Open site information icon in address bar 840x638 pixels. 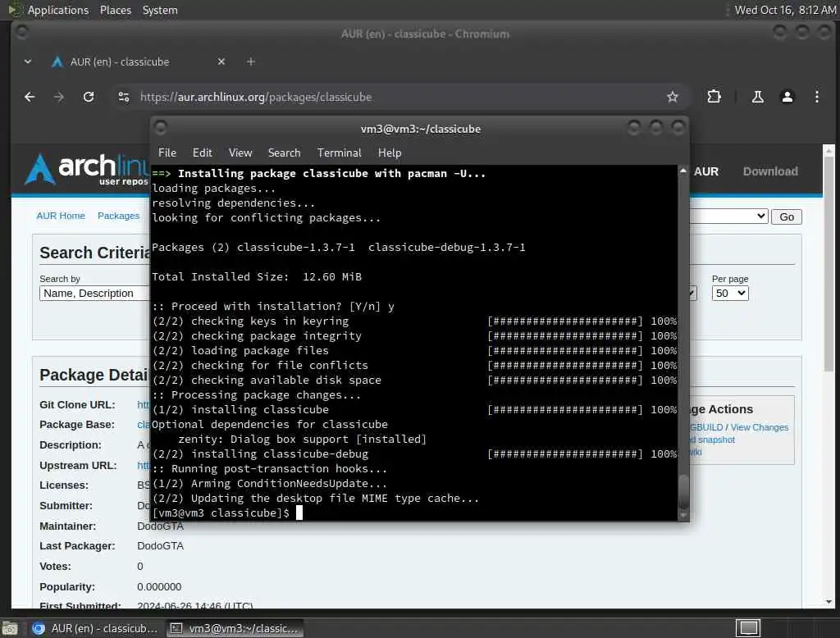[124, 97]
